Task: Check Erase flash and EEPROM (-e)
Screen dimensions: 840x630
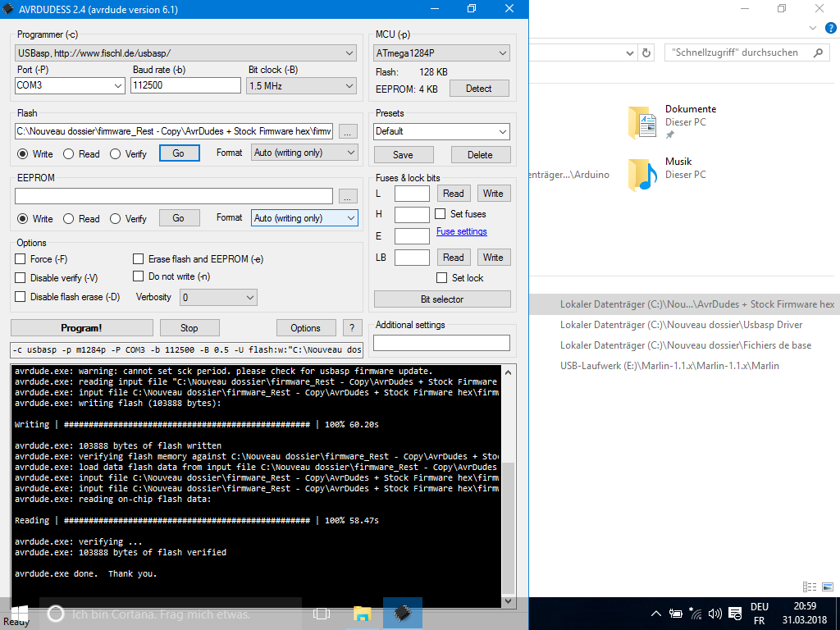Action: pos(138,259)
